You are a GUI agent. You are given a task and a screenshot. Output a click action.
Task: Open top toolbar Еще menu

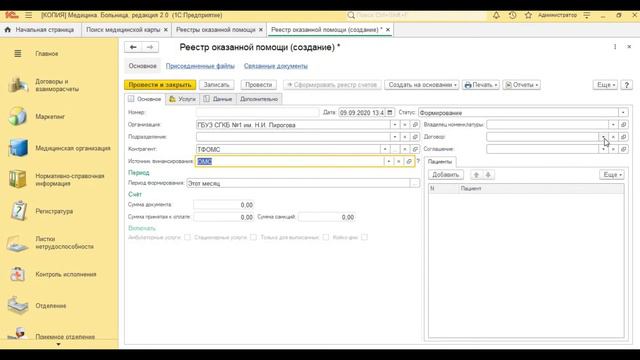[605, 85]
